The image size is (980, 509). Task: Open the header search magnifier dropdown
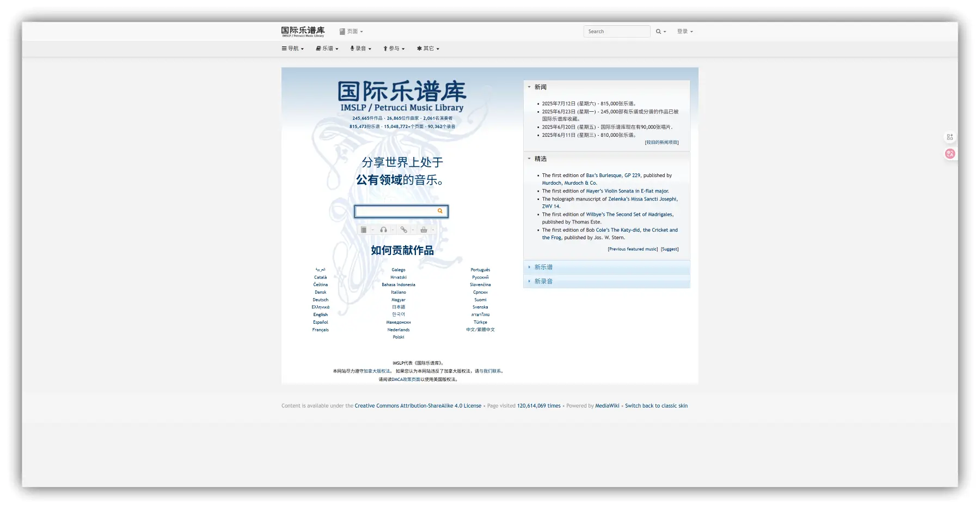[661, 32]
